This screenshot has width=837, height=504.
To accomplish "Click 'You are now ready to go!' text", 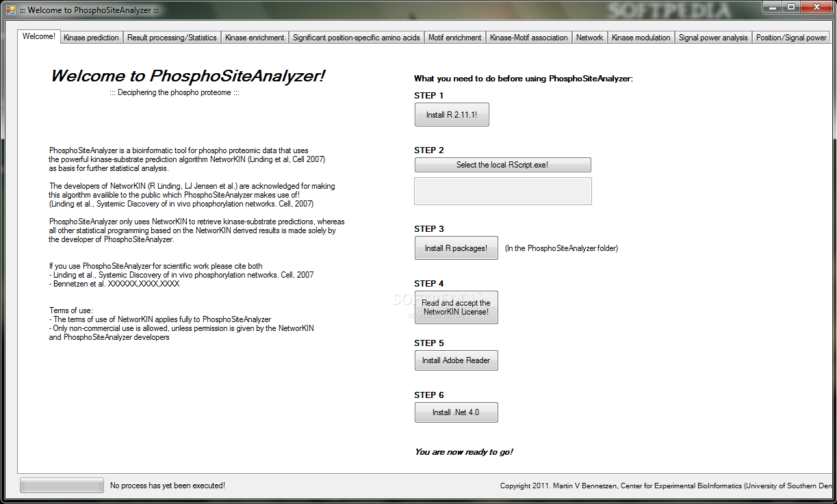I will tap(464, 452).
